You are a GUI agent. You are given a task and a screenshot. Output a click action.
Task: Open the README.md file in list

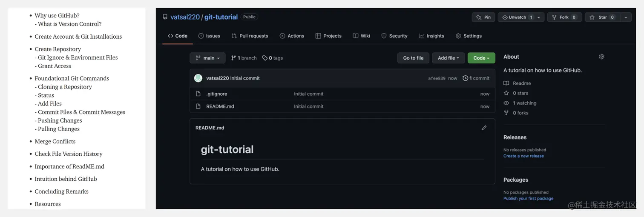(220, 106)
